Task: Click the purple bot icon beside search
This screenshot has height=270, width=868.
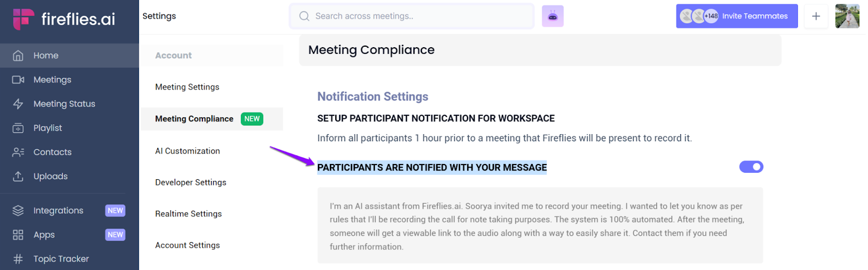Action: [552, 16]
